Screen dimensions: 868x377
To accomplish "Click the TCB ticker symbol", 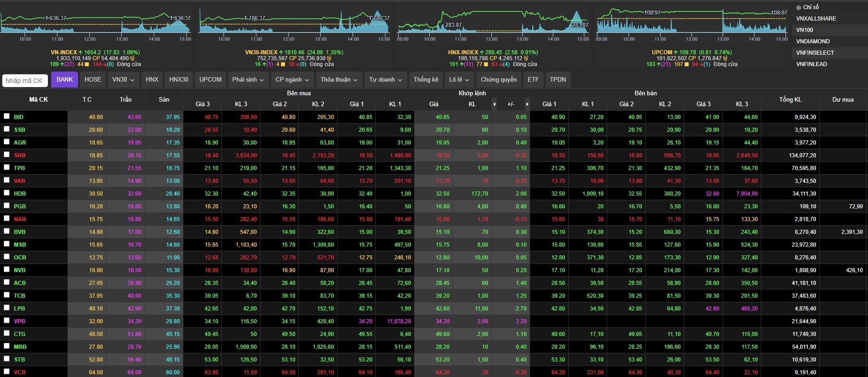I will (20, 296).
